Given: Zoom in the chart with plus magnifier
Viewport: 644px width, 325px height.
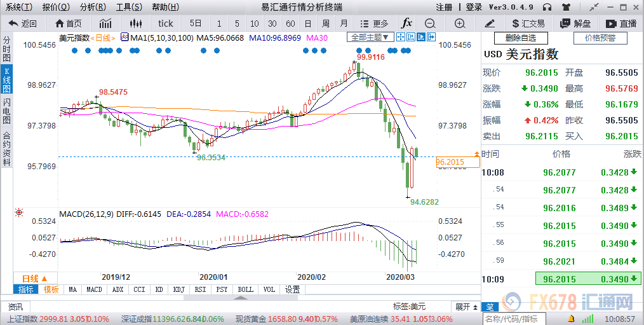Looking at the screenshot, I should point(459,23).
